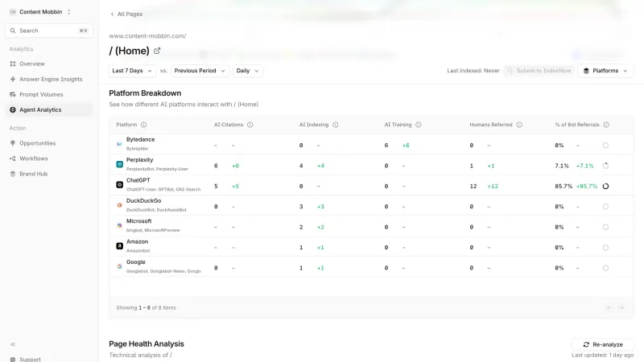Expand the Content Mobbin workspace switcher
The image size is (644, 362).
(40, 12)
